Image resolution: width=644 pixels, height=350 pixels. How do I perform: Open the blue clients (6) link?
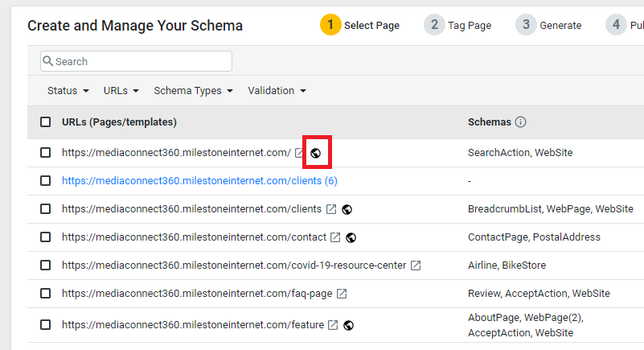pyautogui.click(x=199, y=181)
